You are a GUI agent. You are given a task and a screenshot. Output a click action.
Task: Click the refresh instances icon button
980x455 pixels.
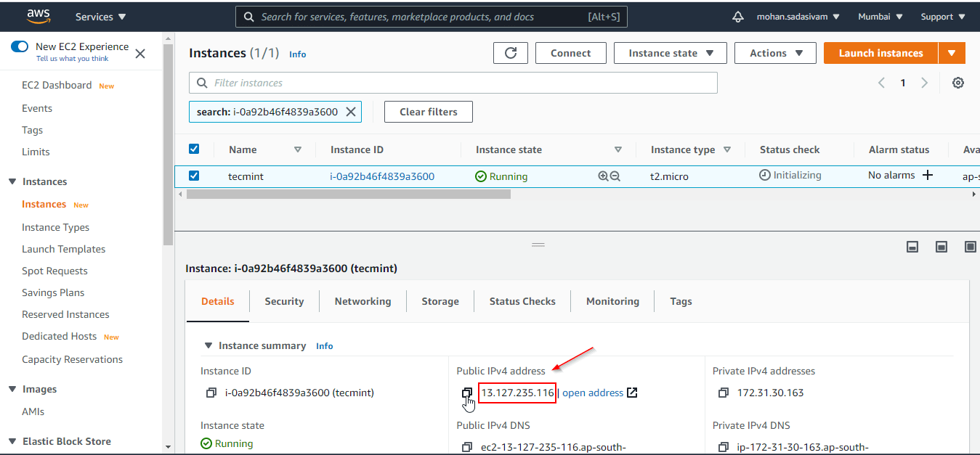510,53
